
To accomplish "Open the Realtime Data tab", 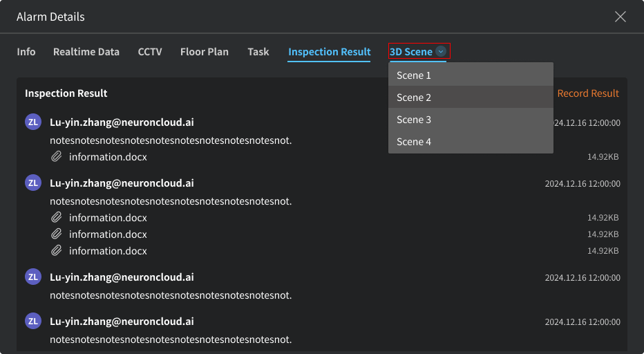I will [86, 52].
